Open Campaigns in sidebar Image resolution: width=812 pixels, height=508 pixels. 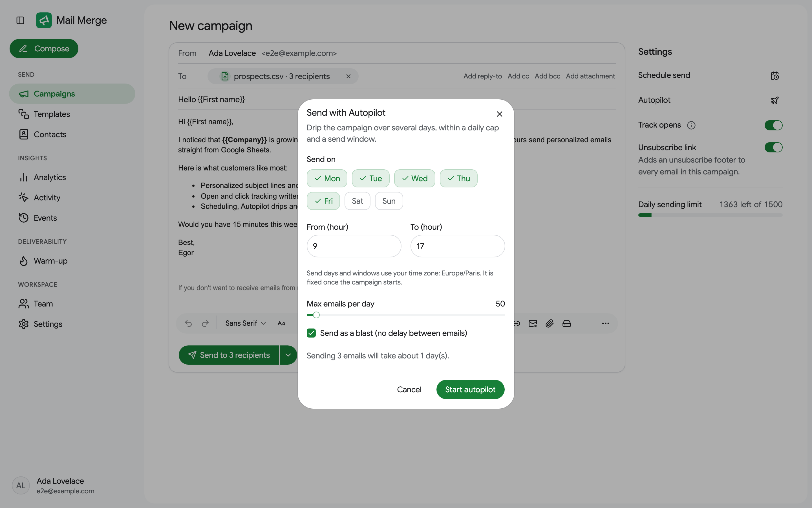[x=72, y=94]
